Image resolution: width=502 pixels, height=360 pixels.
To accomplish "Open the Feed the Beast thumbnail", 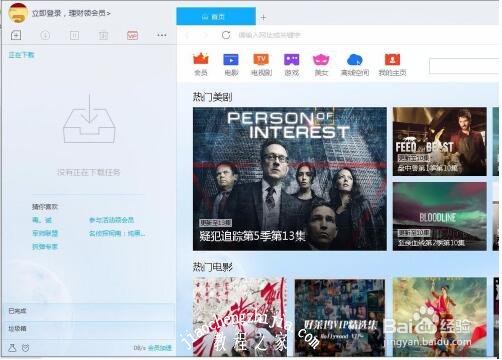I will tap(439, 141).
